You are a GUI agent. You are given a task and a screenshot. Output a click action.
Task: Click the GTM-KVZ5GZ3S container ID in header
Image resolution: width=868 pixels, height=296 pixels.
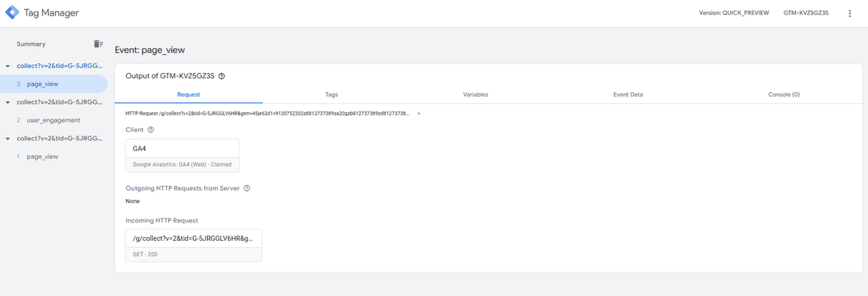pos(806,13)
